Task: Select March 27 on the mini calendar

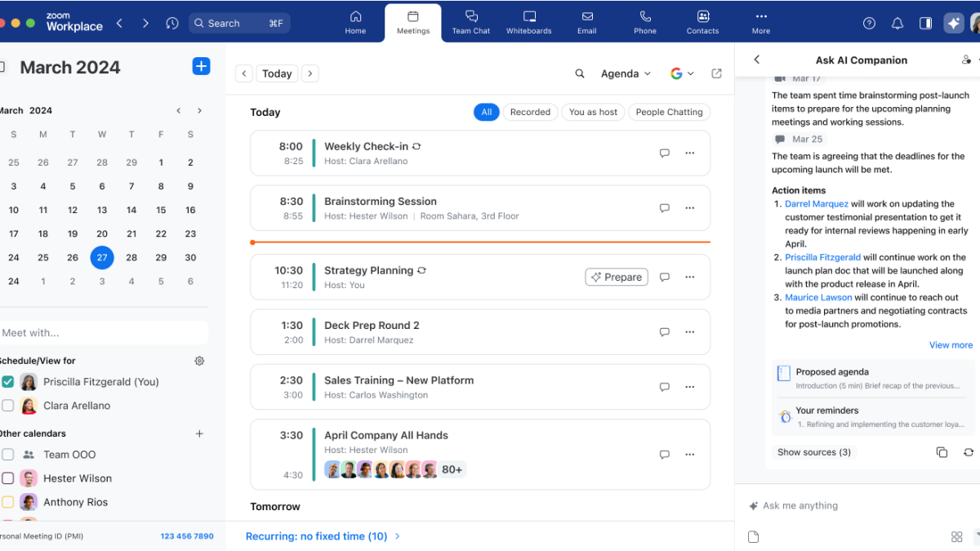Action: [101, 257]
